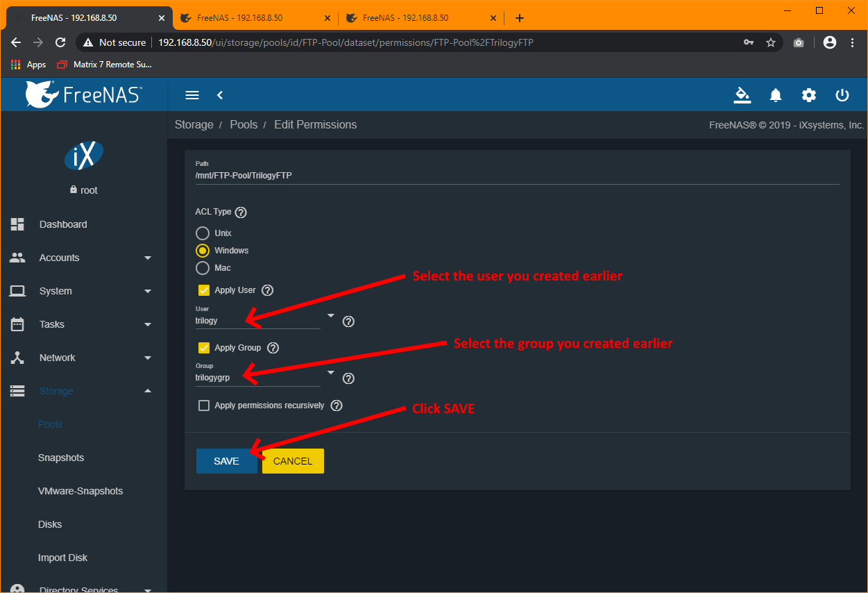Click the CANCEL button
Screen dimensions: 868x593
tap(293, 461)
